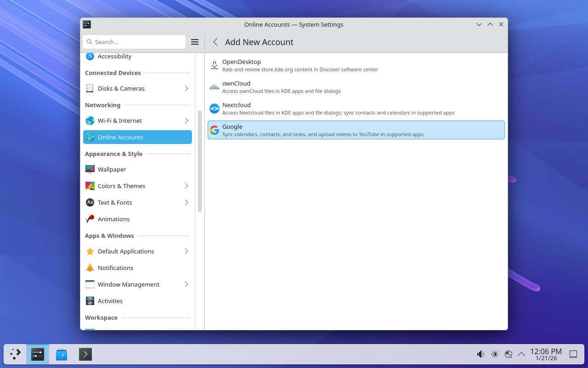Click the Nextcloud logo icon
The width and height of the screenshot is (588, 368).
(x=215, y=109)
